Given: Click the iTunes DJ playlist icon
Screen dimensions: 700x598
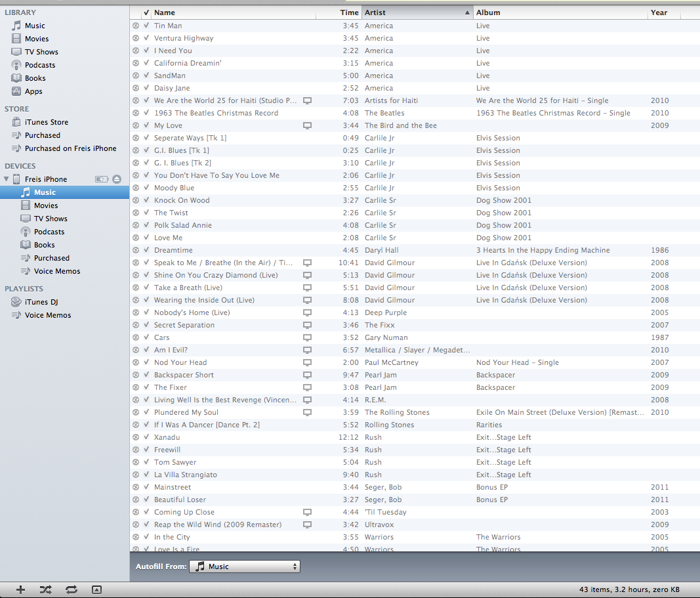Looking at the screenshot, I should (x=16, y=302).
